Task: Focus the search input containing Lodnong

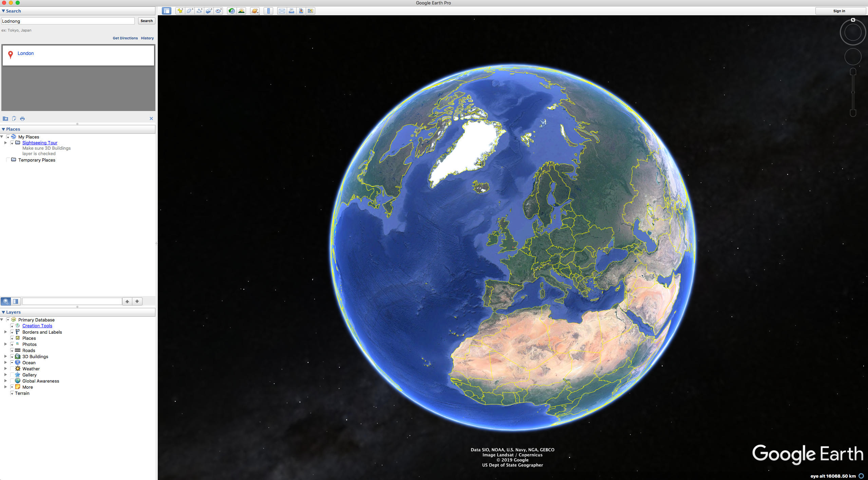Action: (x=68, y=21)
